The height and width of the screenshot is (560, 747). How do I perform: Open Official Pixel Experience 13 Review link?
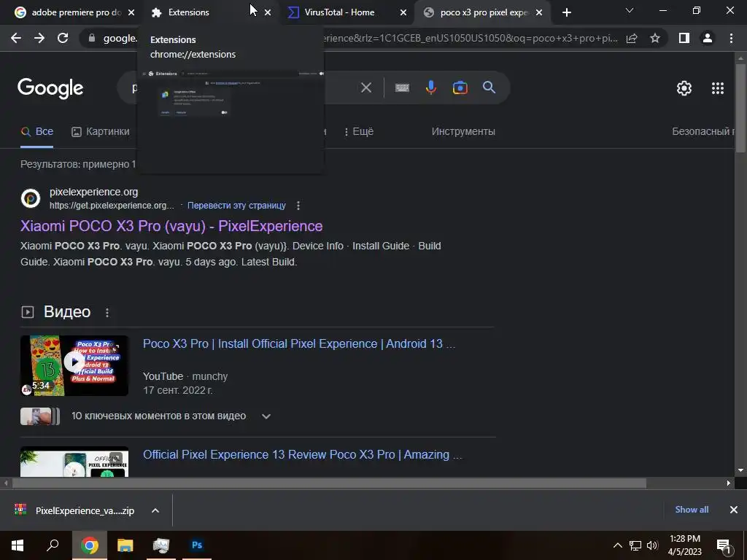tap(303, 455)
